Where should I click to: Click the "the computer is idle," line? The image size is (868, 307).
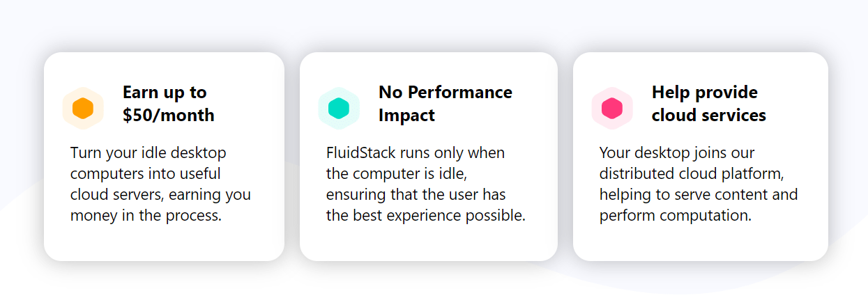[x=402, y=173]
